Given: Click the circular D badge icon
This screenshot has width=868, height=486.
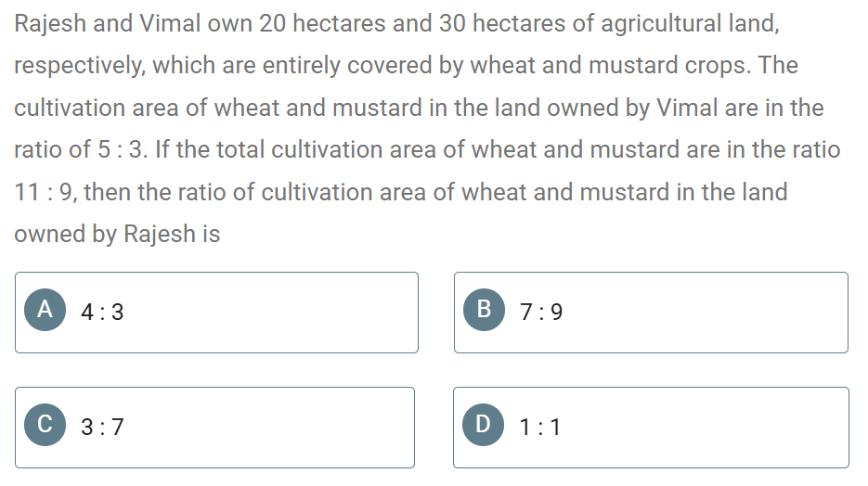Looking at the screenshot, I should click(484, 425).
